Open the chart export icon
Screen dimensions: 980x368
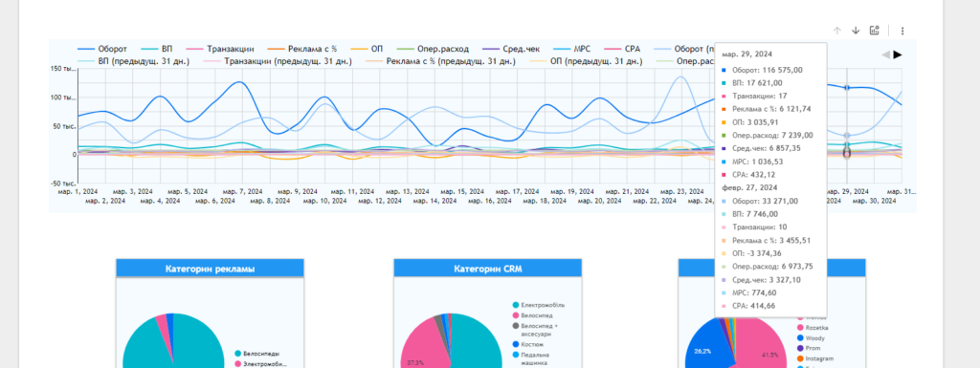point(875,31)
